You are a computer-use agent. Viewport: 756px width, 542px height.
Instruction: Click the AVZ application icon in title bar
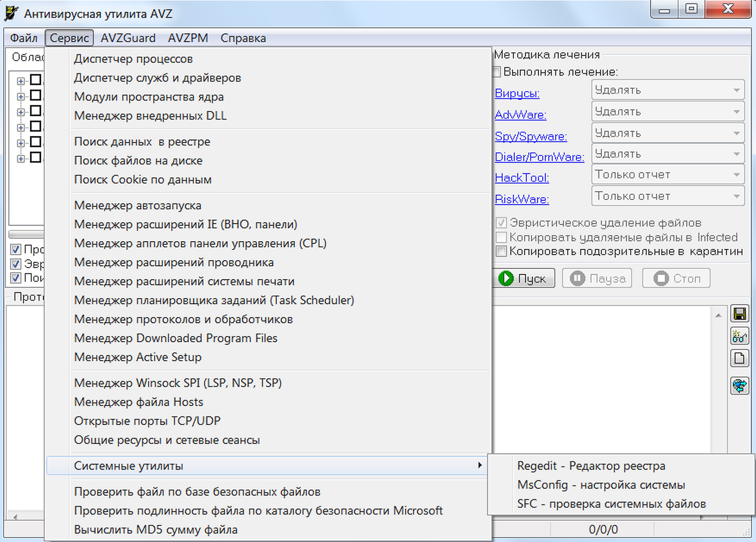pos(11,13)
